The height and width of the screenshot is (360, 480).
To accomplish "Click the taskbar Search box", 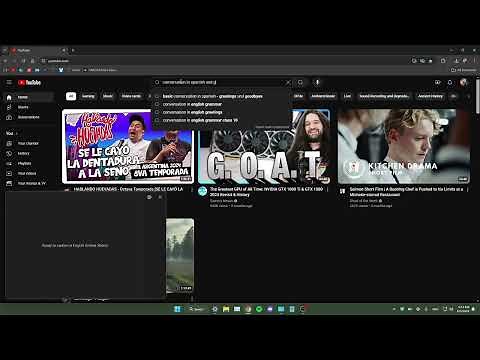I will pos(197,309).
